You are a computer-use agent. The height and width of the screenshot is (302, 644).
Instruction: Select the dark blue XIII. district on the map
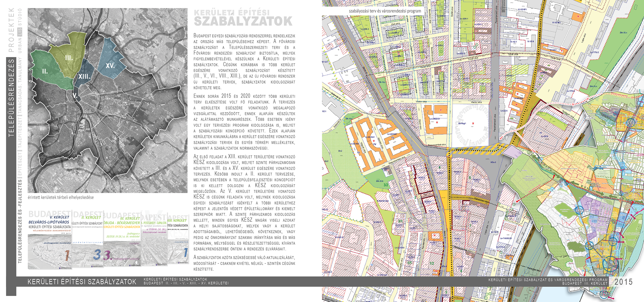click(84, 74)
